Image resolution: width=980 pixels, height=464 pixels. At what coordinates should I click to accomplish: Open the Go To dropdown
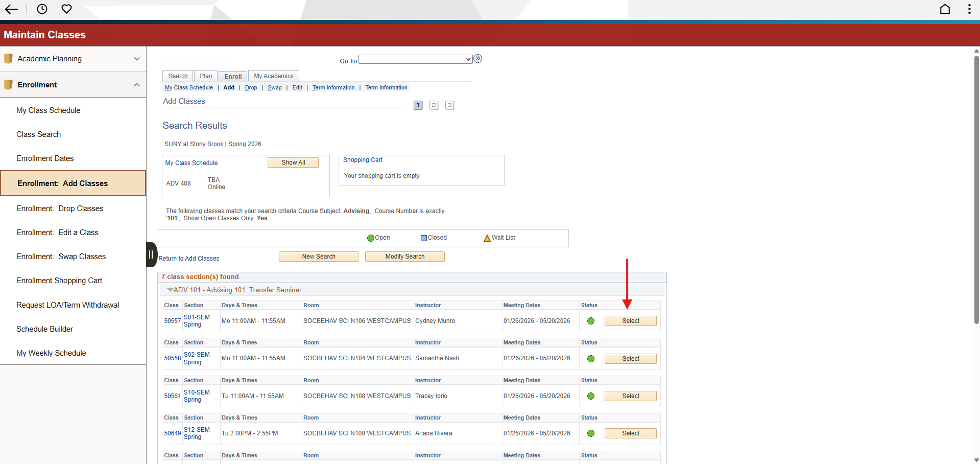[x=416, y=59]
